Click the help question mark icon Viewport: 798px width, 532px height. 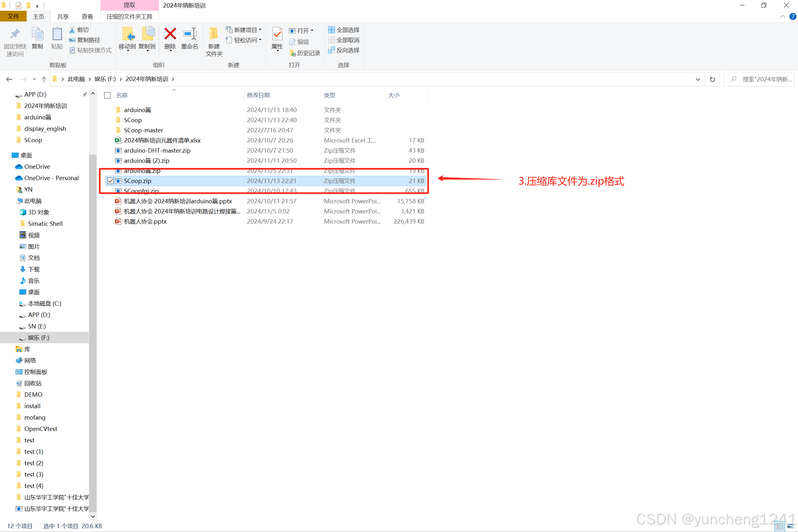tap(793, 16)
